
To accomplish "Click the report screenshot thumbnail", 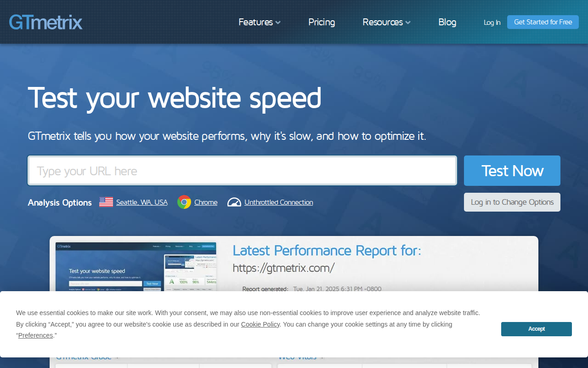I will 136,267.
